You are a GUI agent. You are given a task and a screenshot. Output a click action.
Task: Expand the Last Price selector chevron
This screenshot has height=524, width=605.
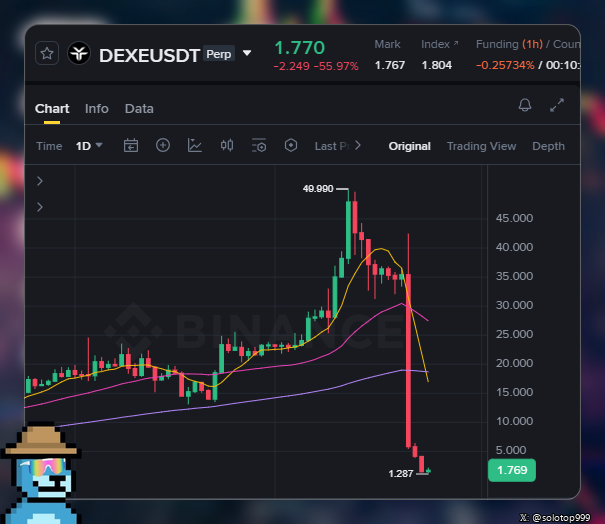pos(358,145)
